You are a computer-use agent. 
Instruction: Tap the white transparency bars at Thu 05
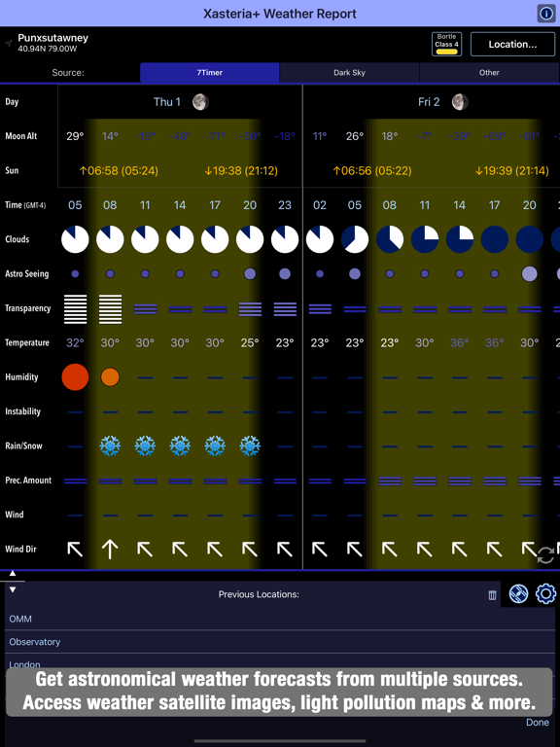75,308
